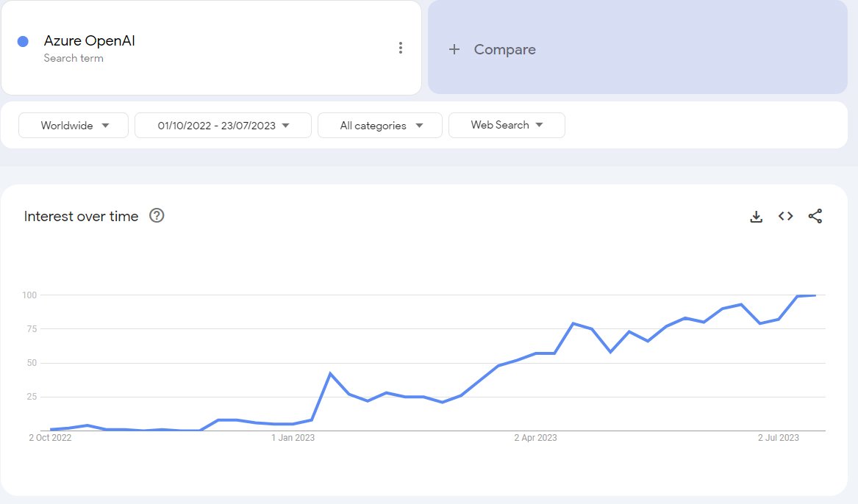Expand the All categories dropdown

(x=380, y=125)
